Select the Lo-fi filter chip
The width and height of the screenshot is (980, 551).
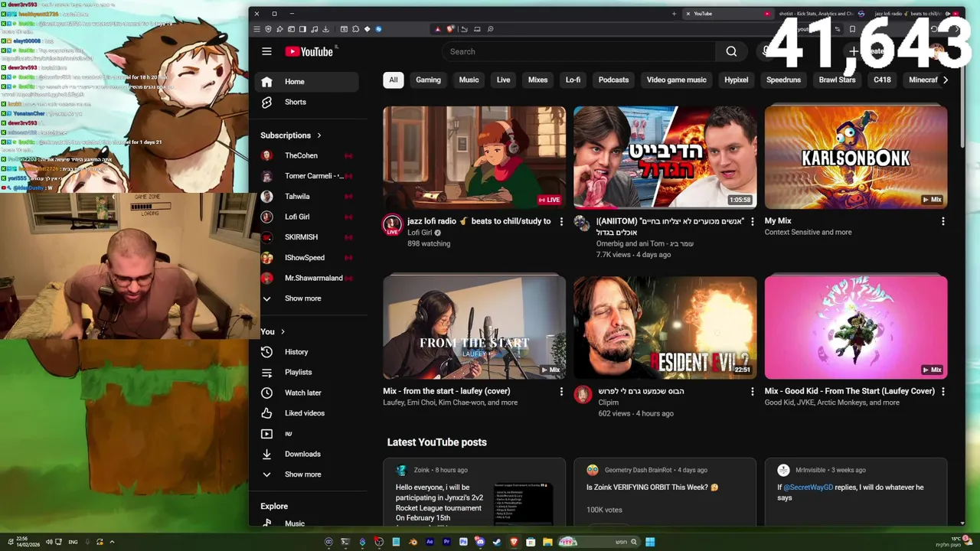573,80
